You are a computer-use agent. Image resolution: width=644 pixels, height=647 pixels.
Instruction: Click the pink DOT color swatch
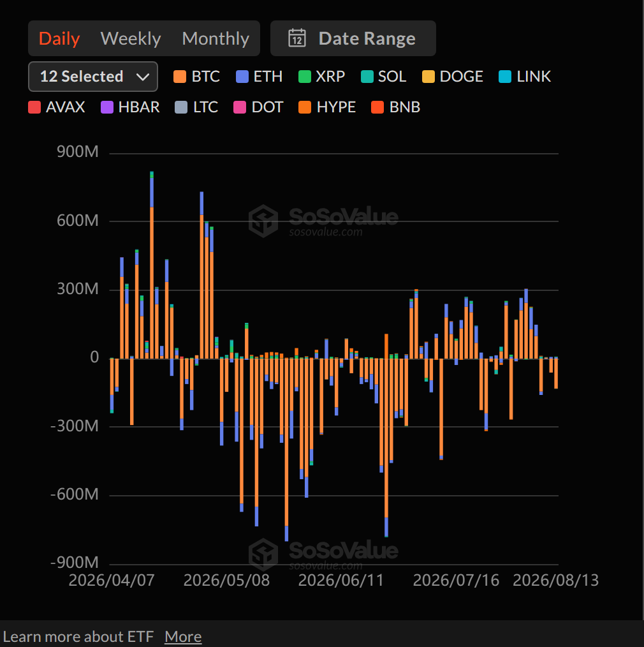[x=240, y=107]
